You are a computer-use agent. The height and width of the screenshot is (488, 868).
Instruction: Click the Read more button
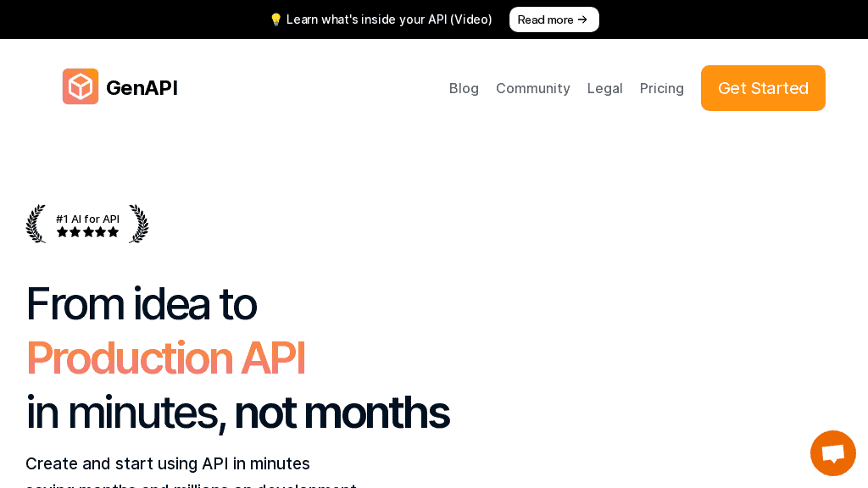tap(554, 19)
